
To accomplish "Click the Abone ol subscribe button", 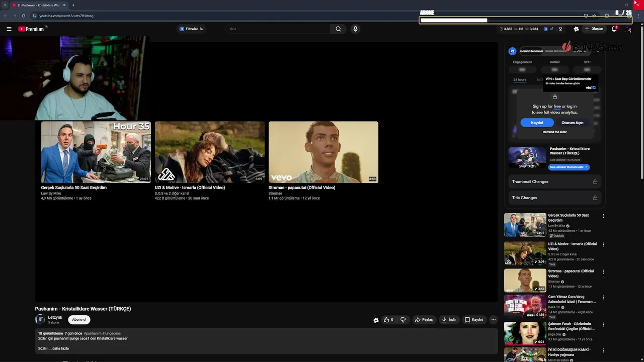I will (x=79, y=319).
